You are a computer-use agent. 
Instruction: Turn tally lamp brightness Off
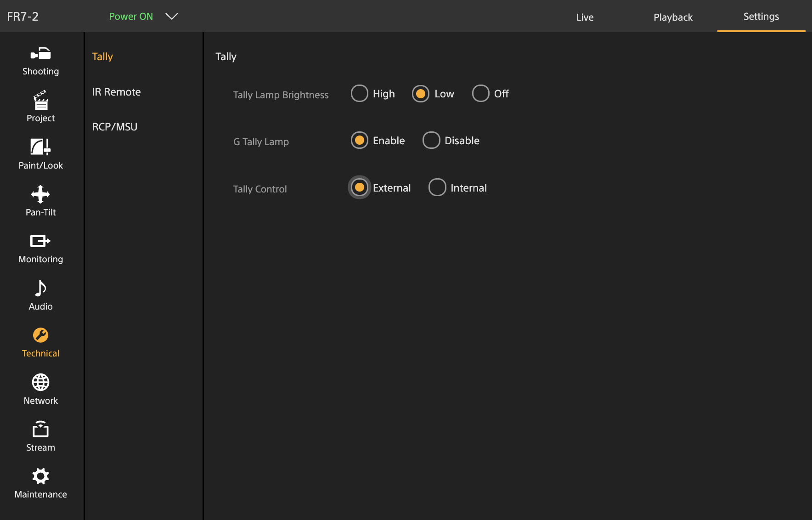coord(481,93)
